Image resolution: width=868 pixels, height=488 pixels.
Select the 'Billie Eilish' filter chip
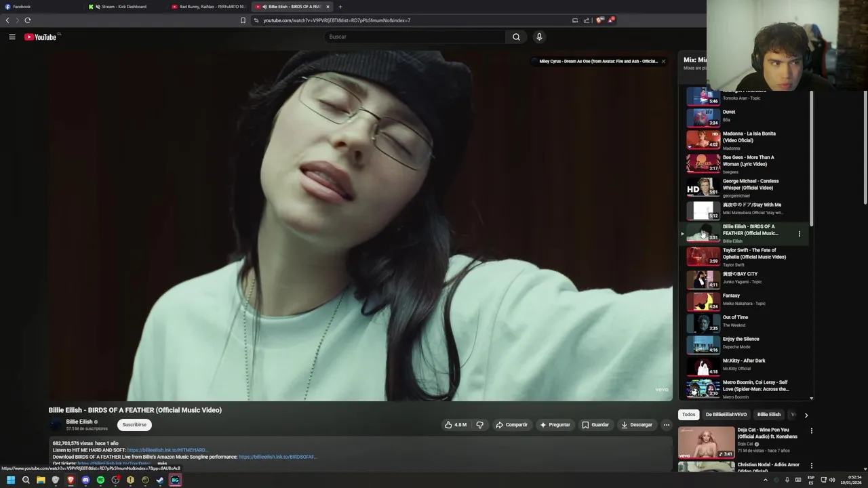coord(769,415)
